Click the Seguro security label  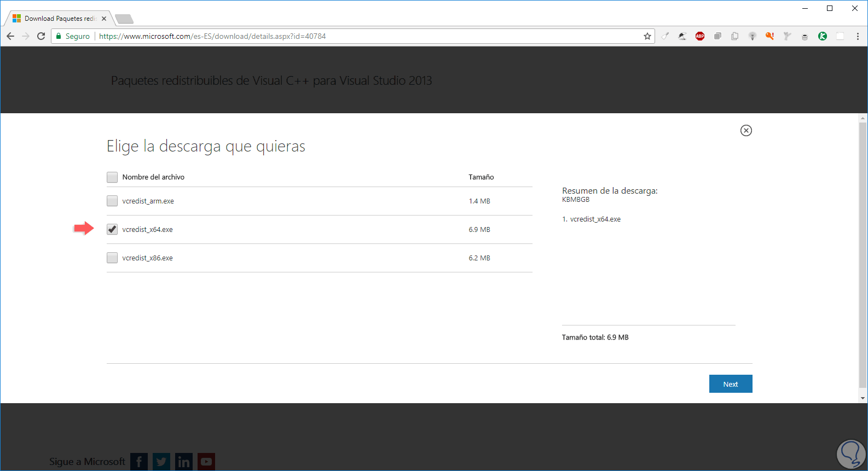tap(78, 36)
